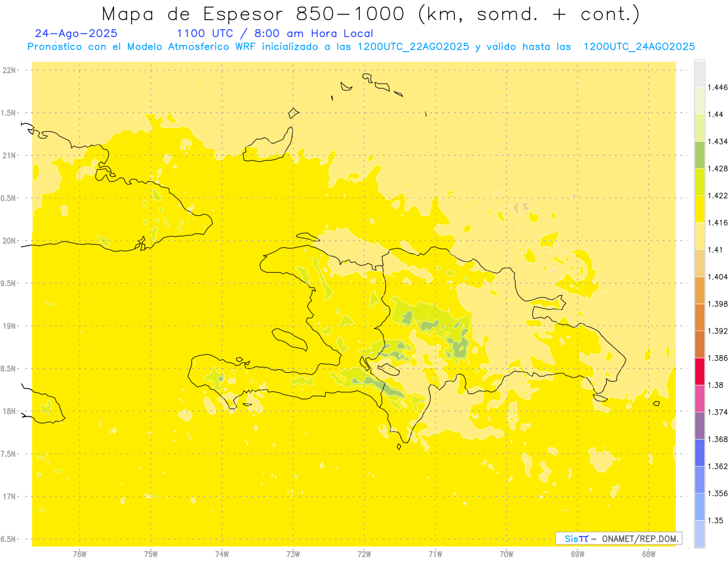The width and height of the screenshot is (728, 562).
Task: Click the 22N latitude axis label
Action: tap(9, 70)
